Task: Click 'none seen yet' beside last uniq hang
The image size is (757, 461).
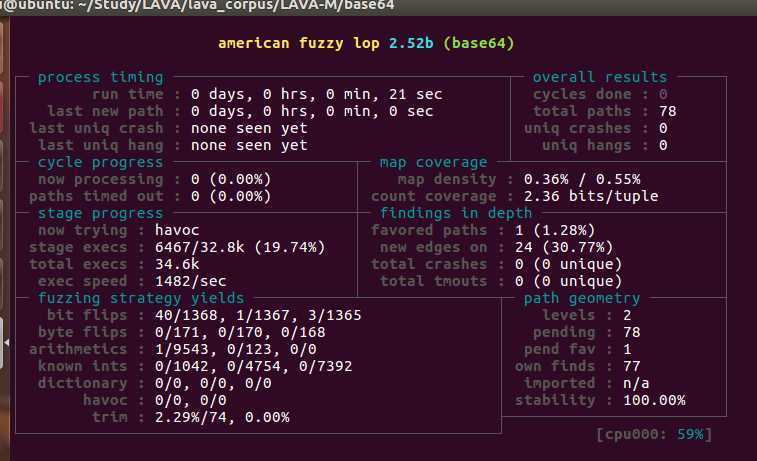Action: [x=249, y=145]
